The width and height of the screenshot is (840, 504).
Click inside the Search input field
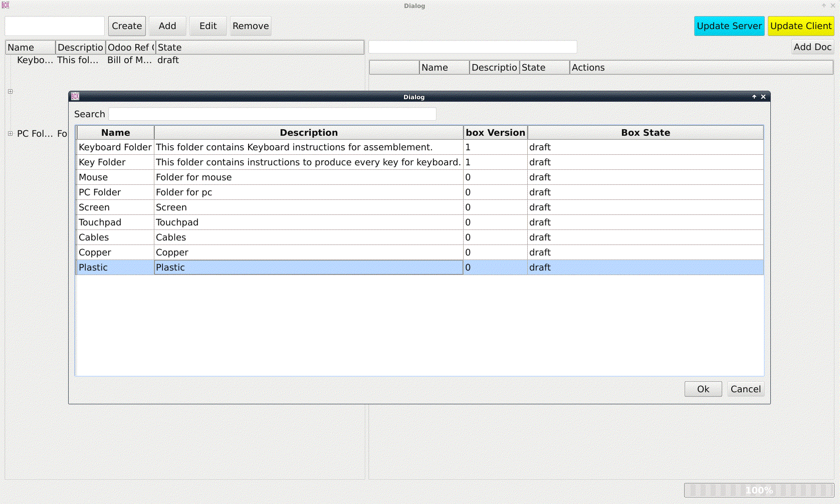[x=272, y=114]
